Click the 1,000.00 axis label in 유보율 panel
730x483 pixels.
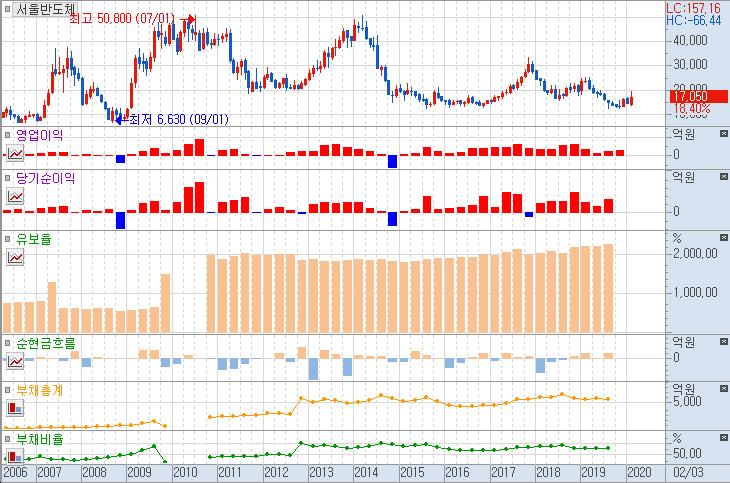coord(696,292)
